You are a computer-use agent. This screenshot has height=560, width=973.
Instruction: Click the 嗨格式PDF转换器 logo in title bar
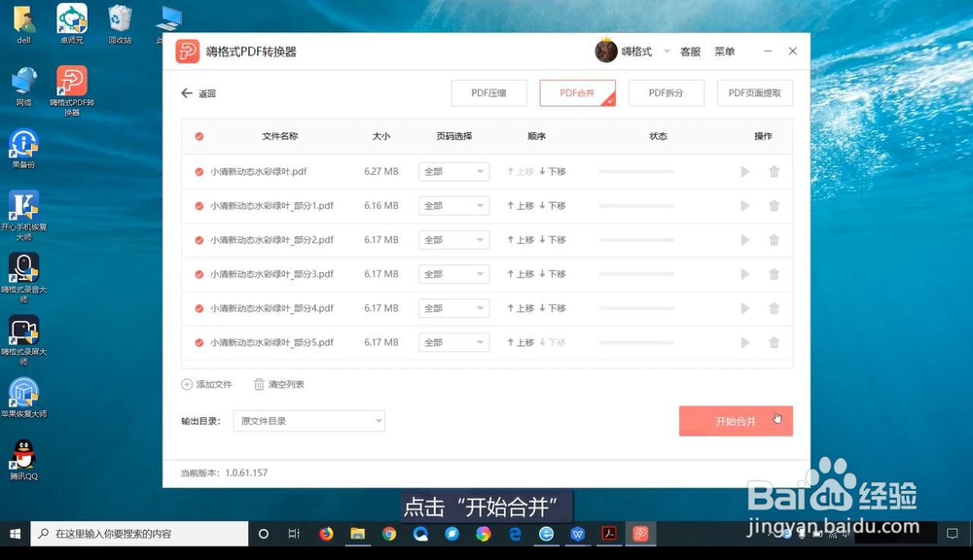tap(187, 52)
